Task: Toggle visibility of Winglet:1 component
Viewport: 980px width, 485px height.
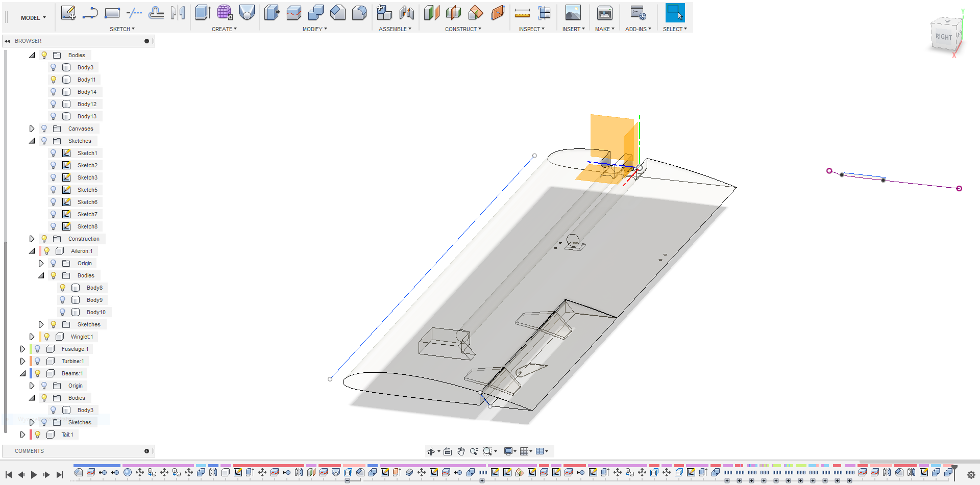Action: tap(47, 337)
